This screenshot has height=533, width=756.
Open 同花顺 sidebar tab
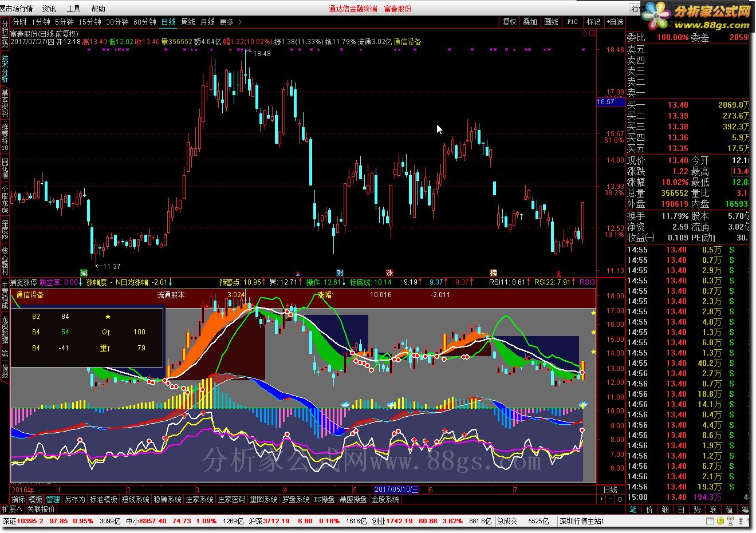pos(5,169)
